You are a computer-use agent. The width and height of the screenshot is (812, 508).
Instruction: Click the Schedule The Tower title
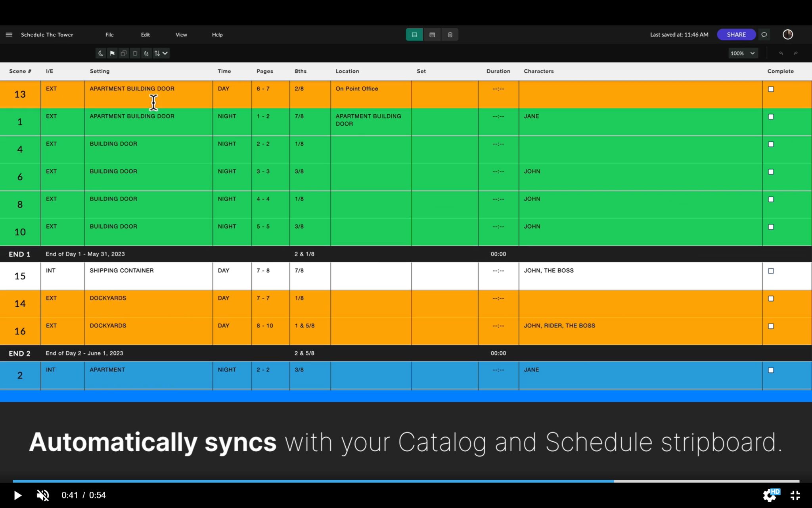tap(47, 35)
